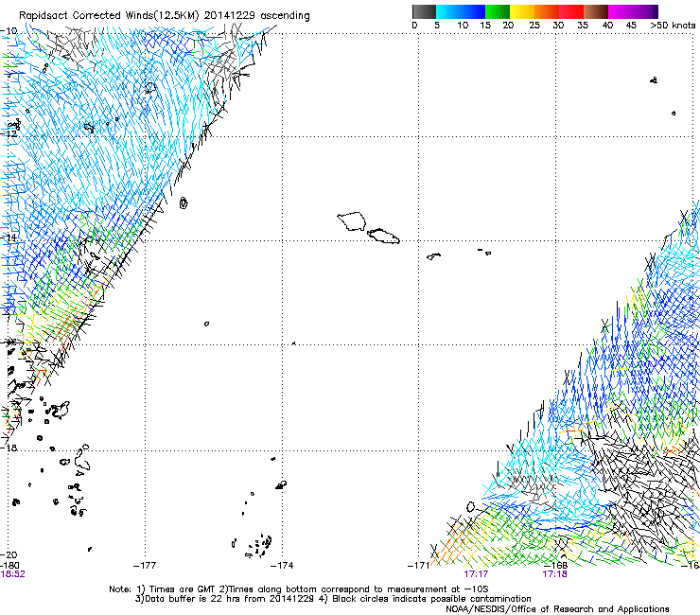Click the purple 17:18 time label
Viewport: 700px width, 615px height.
point(554,574)
